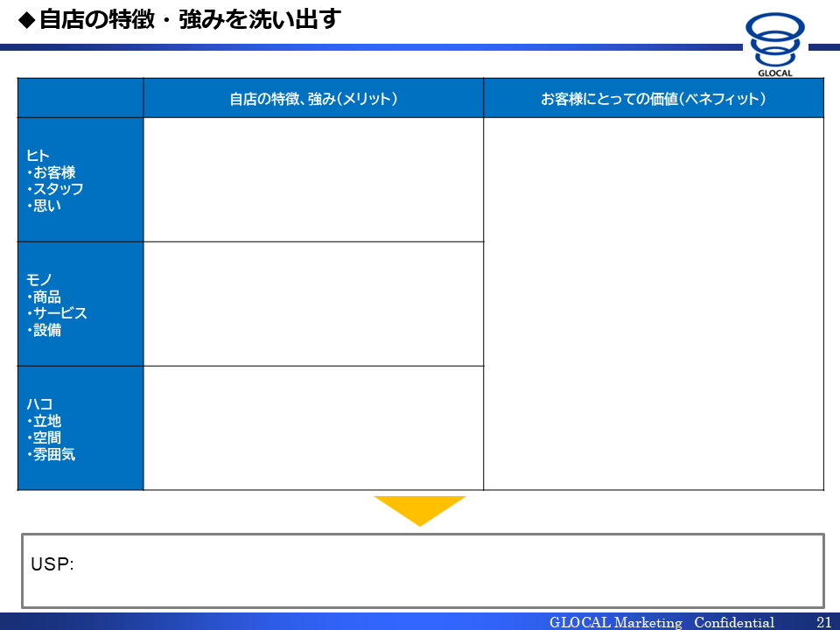
Task: Click the slide page number 21
Action: point(822,622)
